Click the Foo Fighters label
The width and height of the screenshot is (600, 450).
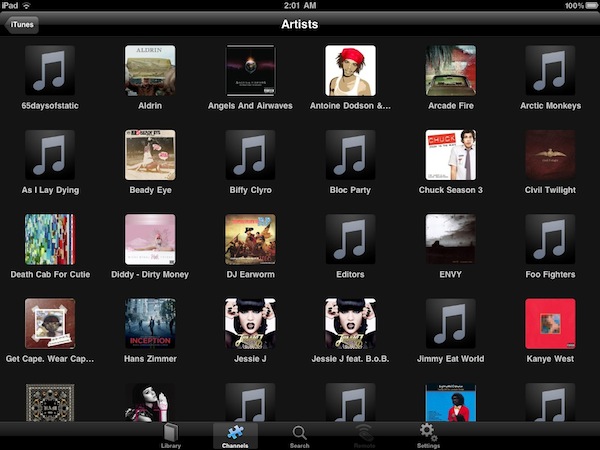(550, 275)
